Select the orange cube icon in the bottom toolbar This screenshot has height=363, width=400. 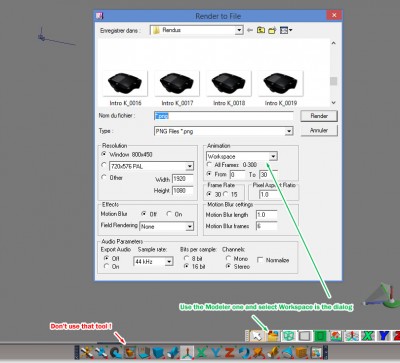point(302,352)
